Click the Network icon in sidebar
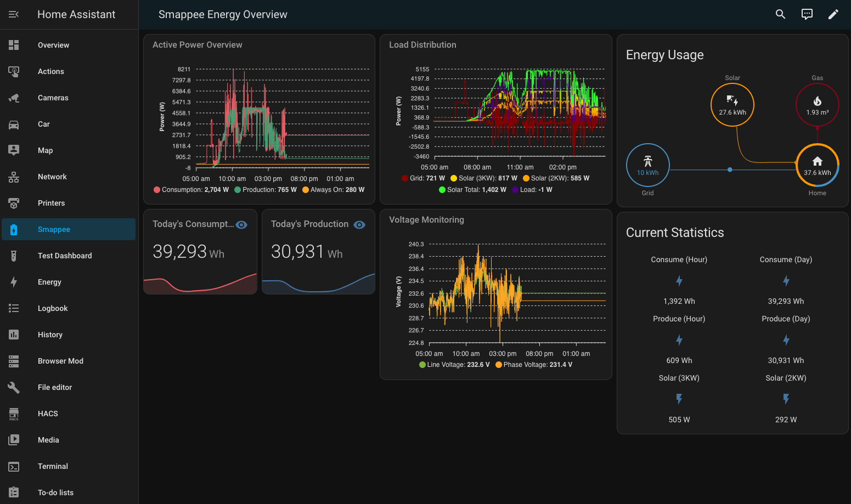This screenshot has height=504, width=851. (14, 177)
